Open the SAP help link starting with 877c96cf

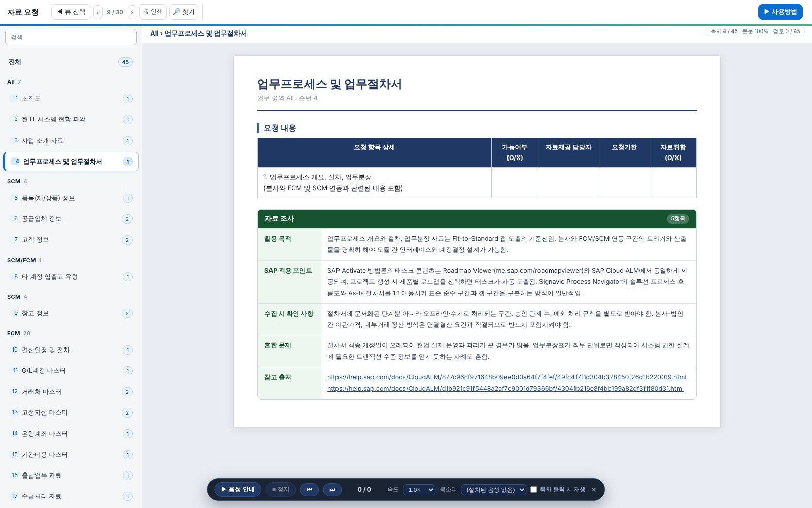pyautogui.click(x=506, y=377)
